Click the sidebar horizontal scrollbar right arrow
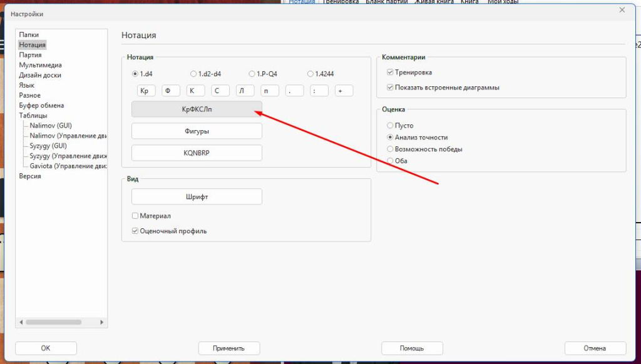641x364 pixels. tap(101, 322)
